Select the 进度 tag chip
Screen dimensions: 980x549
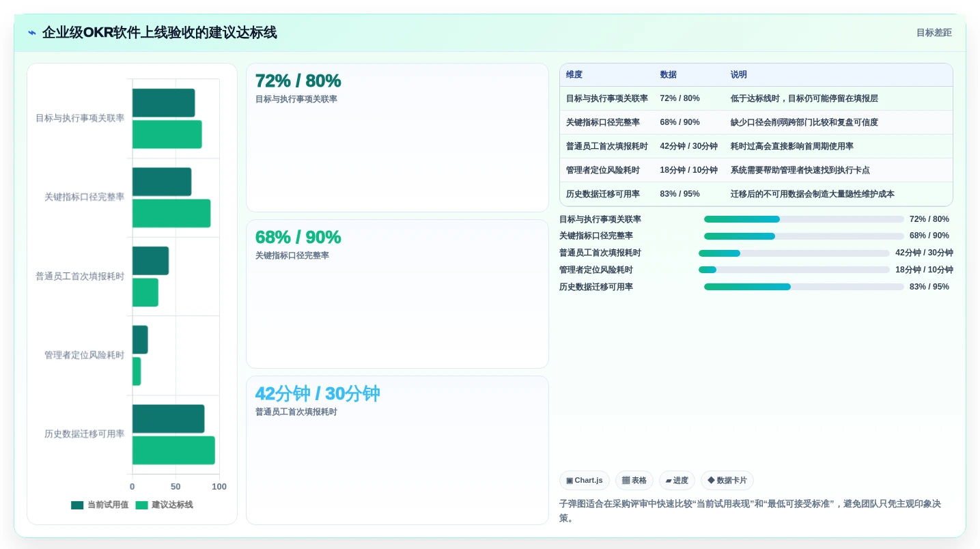click(677, 481)
